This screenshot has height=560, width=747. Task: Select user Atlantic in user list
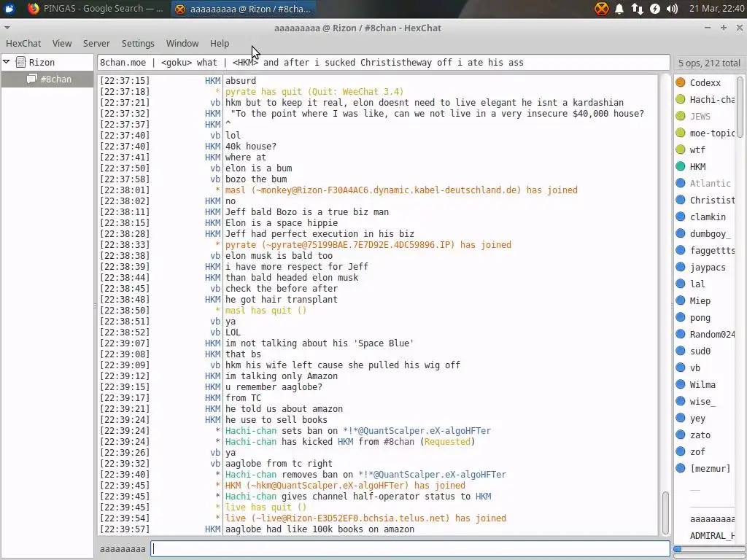tap(705, 183)
